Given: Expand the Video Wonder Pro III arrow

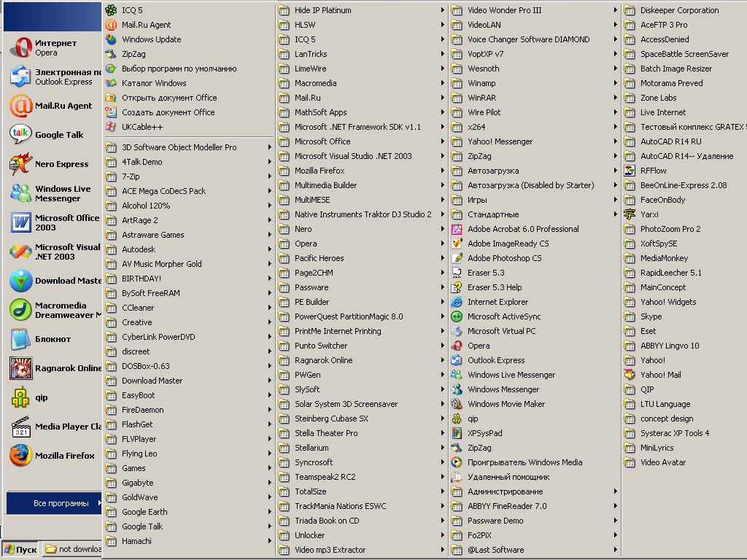Looking at the screenshot, I should 616,10.
